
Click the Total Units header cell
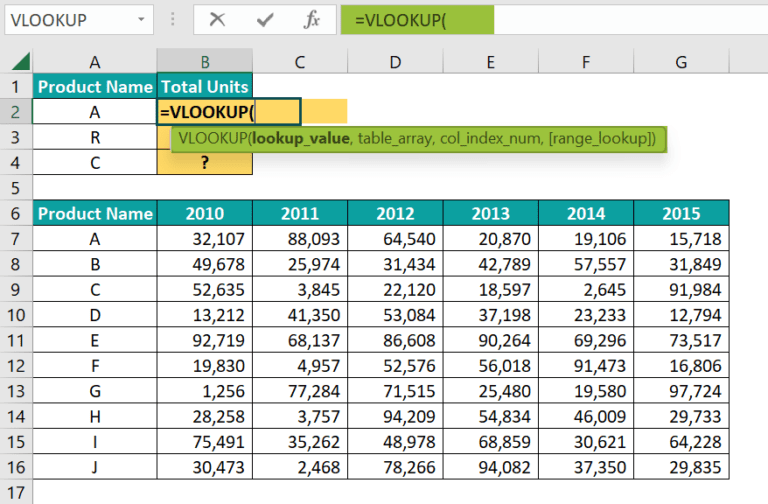coord(205,87)
